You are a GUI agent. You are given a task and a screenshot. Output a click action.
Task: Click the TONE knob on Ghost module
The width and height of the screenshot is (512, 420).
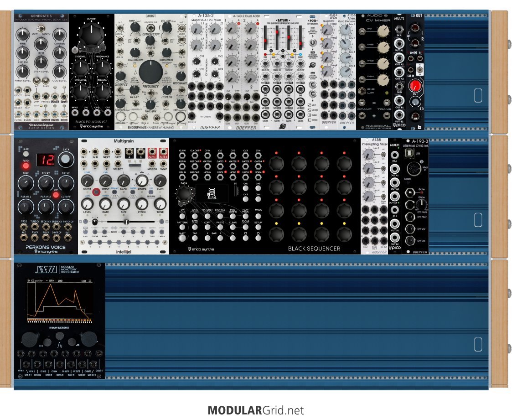(x=135, y=27)
